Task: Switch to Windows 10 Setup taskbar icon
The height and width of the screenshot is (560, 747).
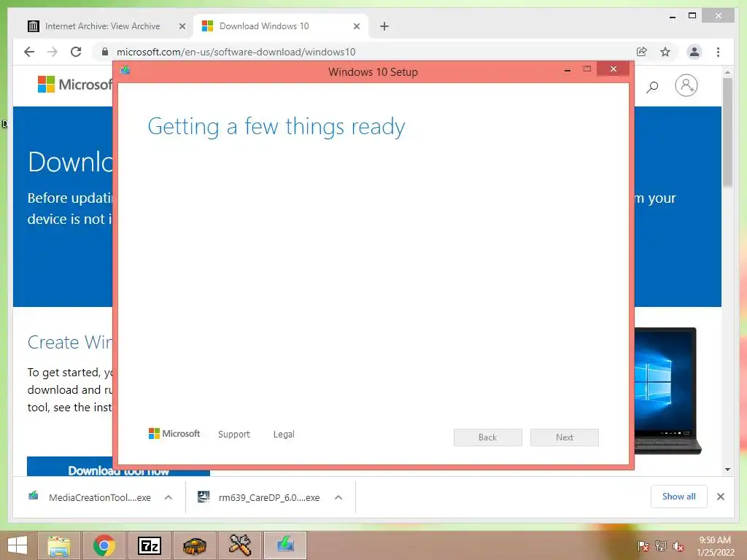Action: [x=285, y=545]
